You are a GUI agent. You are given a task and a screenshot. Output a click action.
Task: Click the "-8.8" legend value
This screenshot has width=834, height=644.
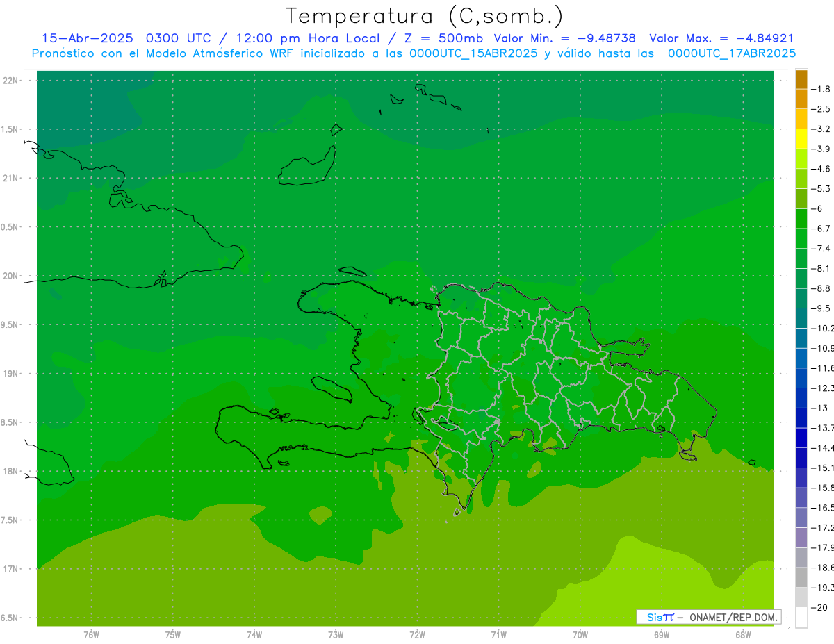(822, 288)
